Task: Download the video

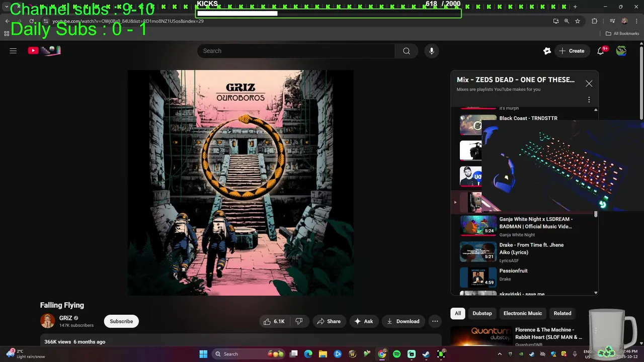Action: [x=404, y=321]
